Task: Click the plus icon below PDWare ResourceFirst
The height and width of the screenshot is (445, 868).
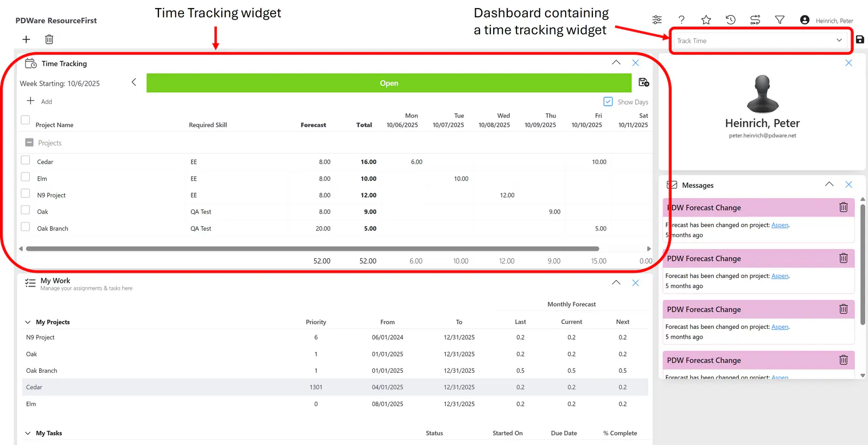Action: 26,39
